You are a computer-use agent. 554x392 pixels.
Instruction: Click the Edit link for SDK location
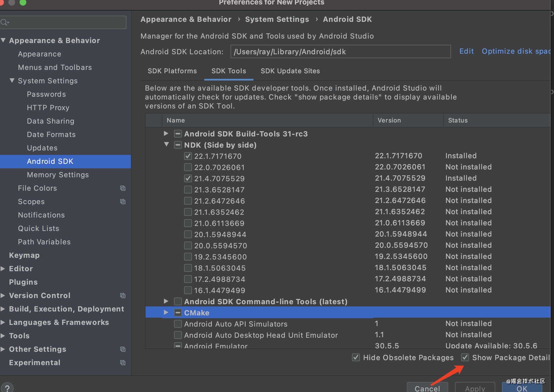click(x=466, y=51)
